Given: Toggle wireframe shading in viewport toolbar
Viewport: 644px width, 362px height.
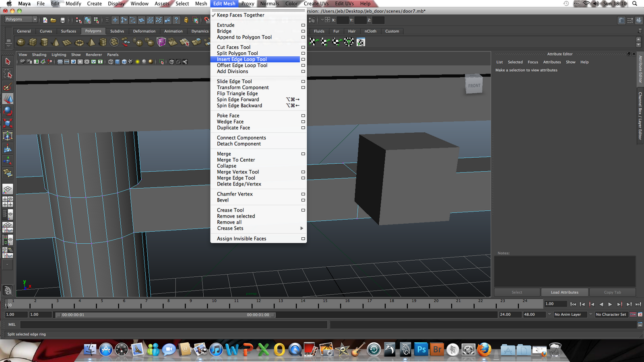Looking at the screenshot, I should (x=111, y=62).
